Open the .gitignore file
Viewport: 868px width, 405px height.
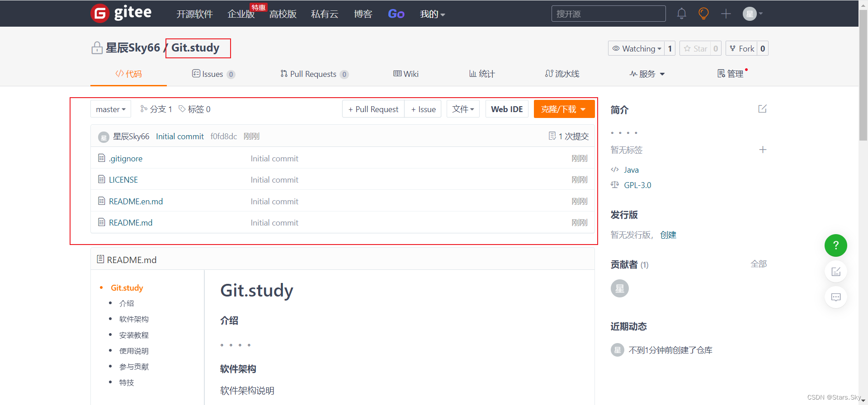coord(126,158)
